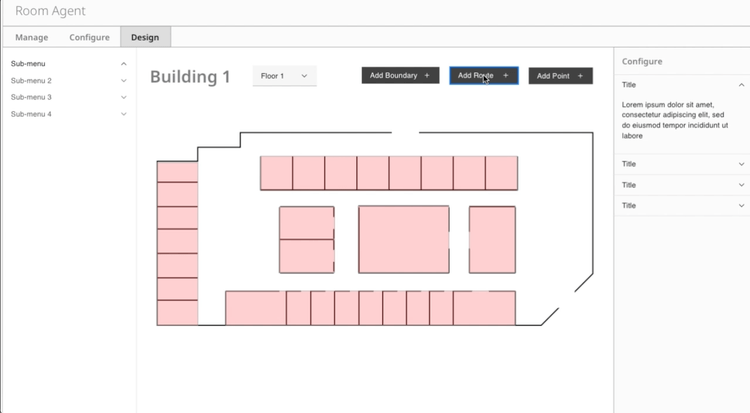This screenshot has height=413, width=750.
Task: Select the Design tab
Action: click(x=145, y=37)
